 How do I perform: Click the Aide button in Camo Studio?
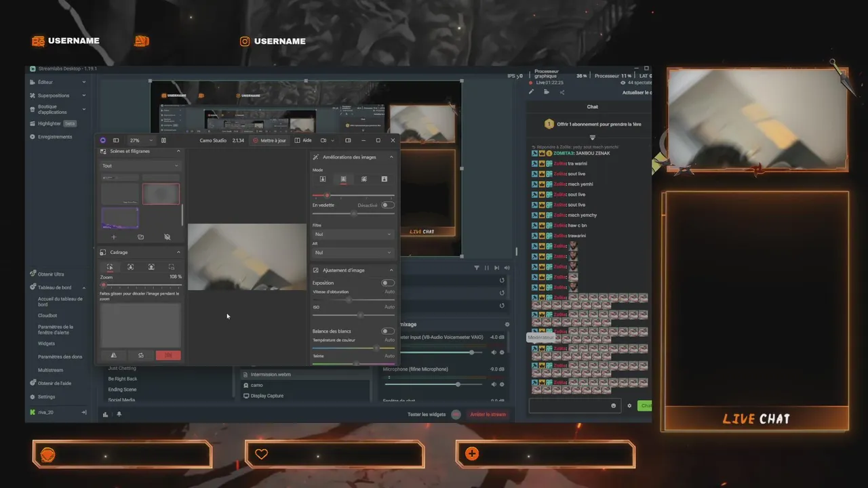303,140
